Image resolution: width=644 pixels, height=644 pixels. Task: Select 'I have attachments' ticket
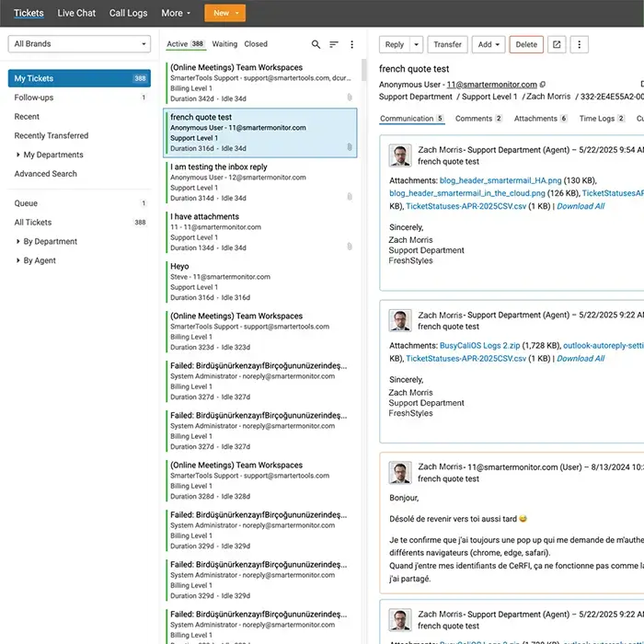pyautogui.click(x=260, y=232)
